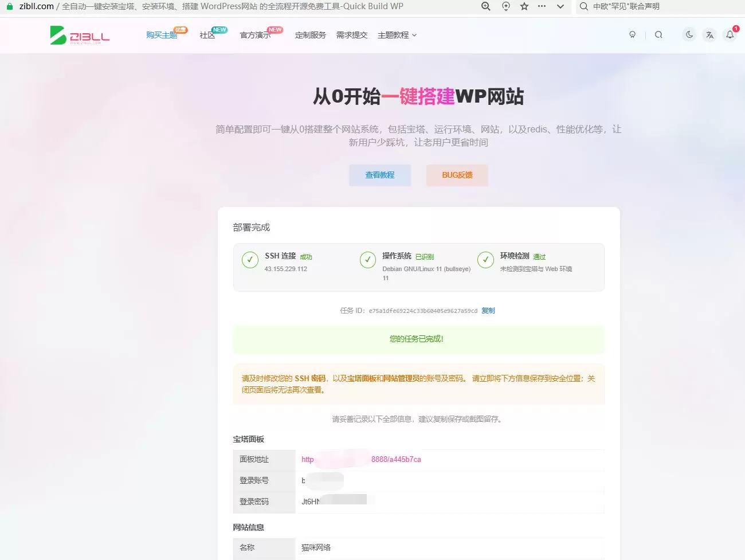The image size is (745, 560).
Task: Open the Zibll logo home link
Action: coord(80,36)
